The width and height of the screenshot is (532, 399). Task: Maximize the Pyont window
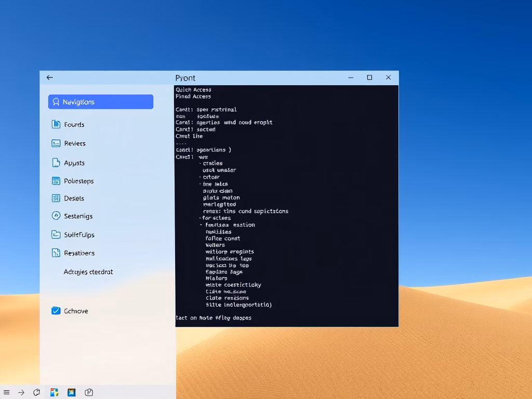[369, 77]
